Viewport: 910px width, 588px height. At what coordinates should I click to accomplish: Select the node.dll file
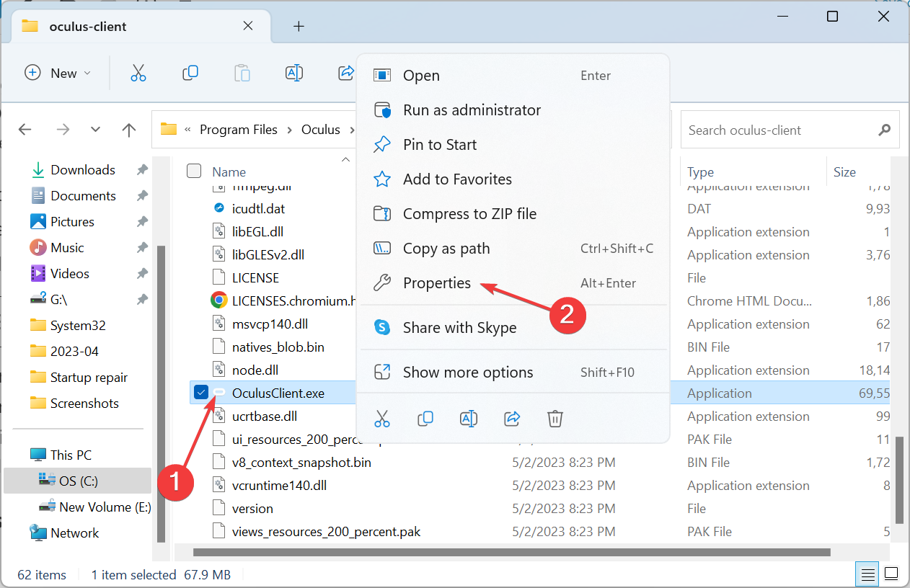coord(255,370)
